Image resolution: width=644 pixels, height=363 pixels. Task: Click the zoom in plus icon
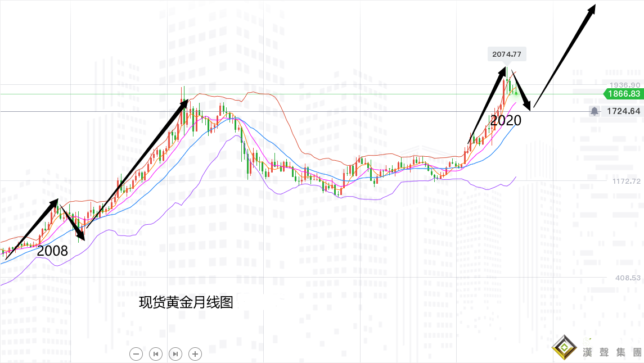[x=195, y=354]
